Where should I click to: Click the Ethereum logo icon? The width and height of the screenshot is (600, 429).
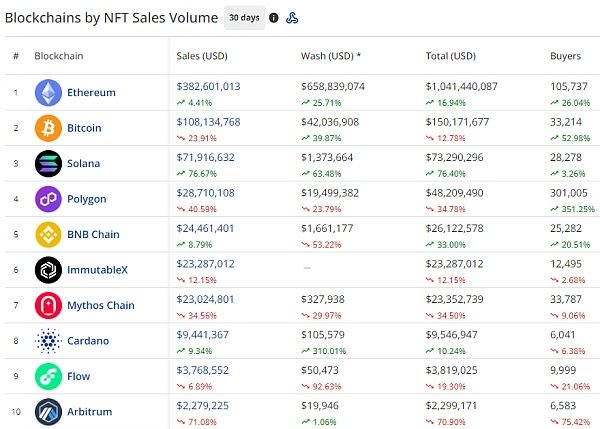[48, 93]
